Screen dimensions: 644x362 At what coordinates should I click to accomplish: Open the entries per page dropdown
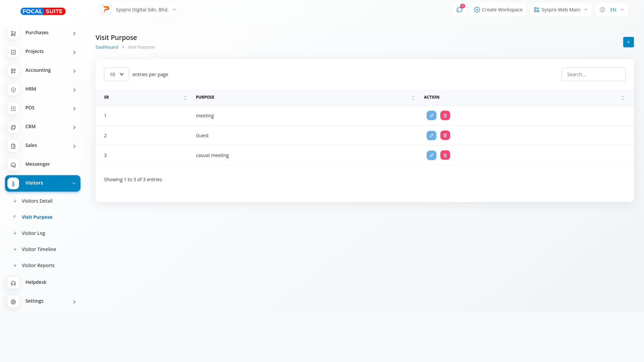click(116, 74)
